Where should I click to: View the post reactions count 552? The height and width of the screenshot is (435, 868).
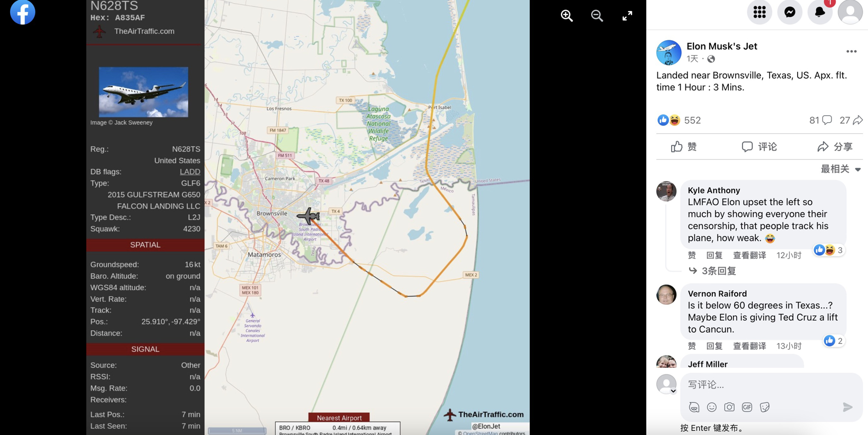tap(692, 120)
